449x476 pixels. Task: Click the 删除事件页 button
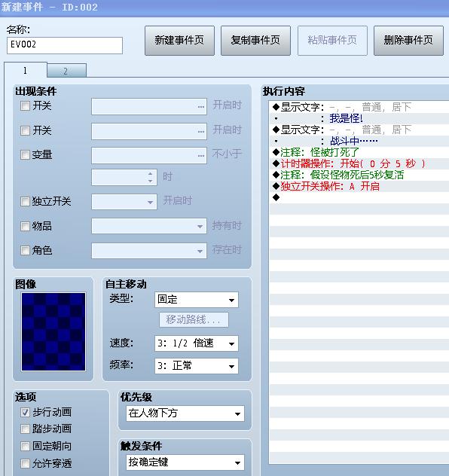[408, 41]
